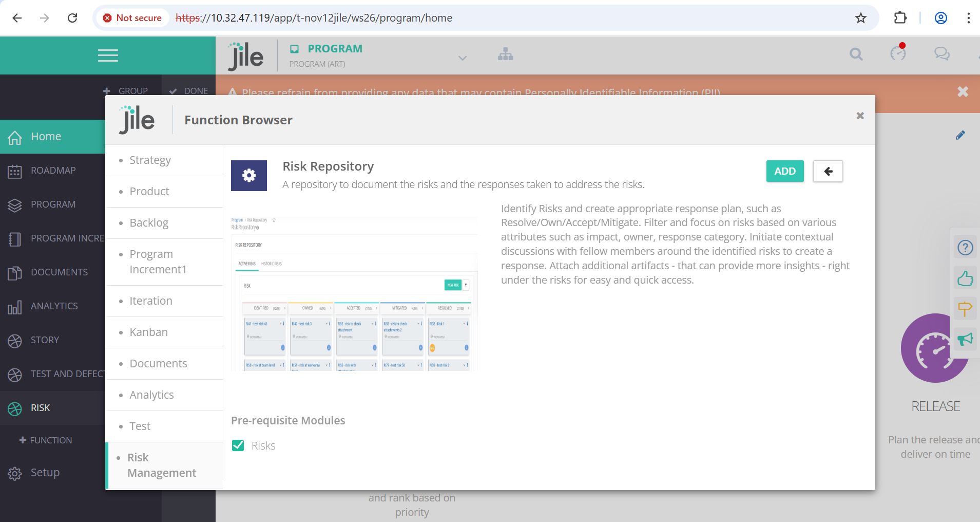This screenshot has height=522, width=980.
Task: Click the thumbs up feedback icon
Action: coord(965,279)
